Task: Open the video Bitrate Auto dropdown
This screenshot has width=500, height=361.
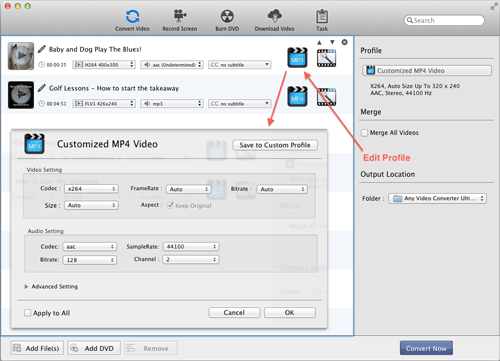Action: [282, 189]
